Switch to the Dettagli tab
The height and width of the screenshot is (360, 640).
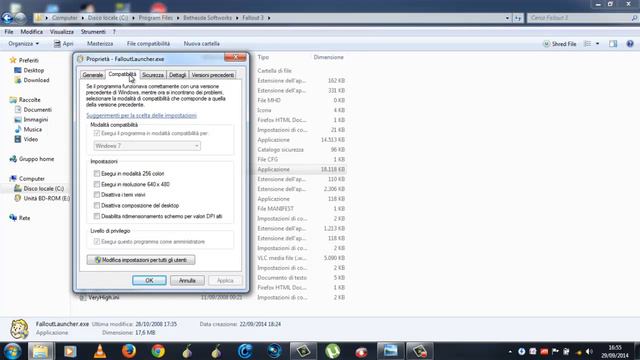coord(178,75)
